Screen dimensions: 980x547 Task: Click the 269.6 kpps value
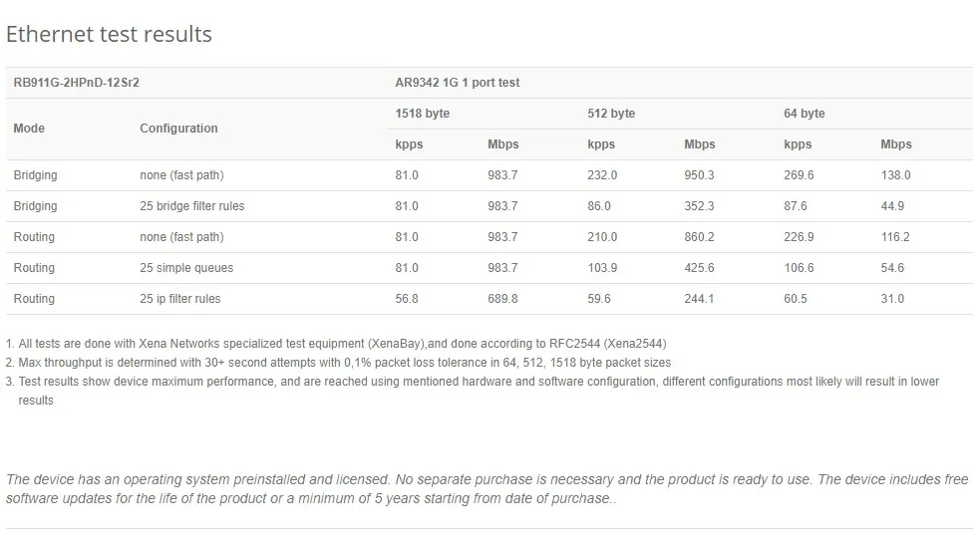tap(799, 175)
